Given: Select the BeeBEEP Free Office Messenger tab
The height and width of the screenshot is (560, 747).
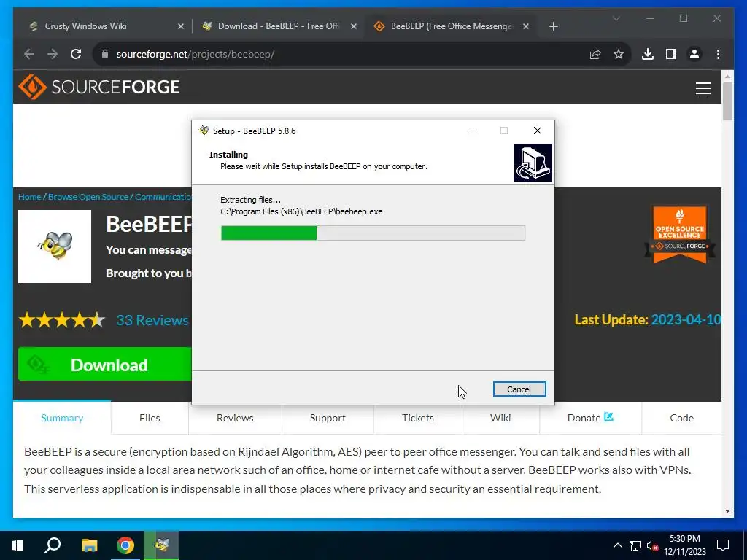Looking at the screenshot, I should click(451, 26).
